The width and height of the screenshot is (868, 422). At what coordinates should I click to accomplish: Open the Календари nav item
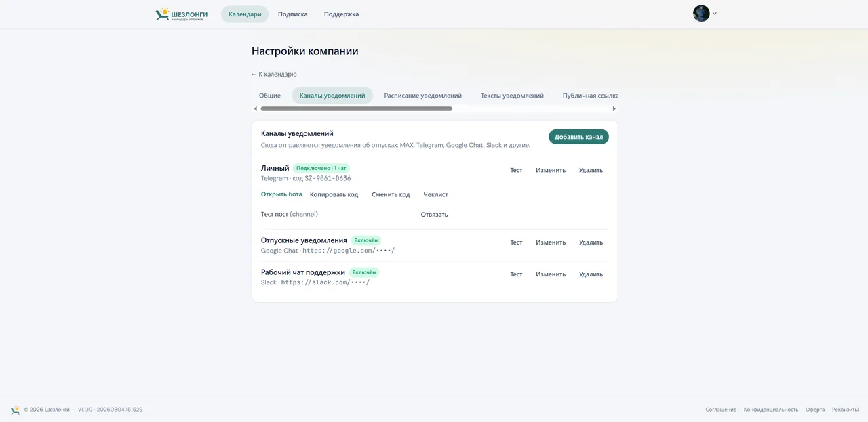(245, 14)
